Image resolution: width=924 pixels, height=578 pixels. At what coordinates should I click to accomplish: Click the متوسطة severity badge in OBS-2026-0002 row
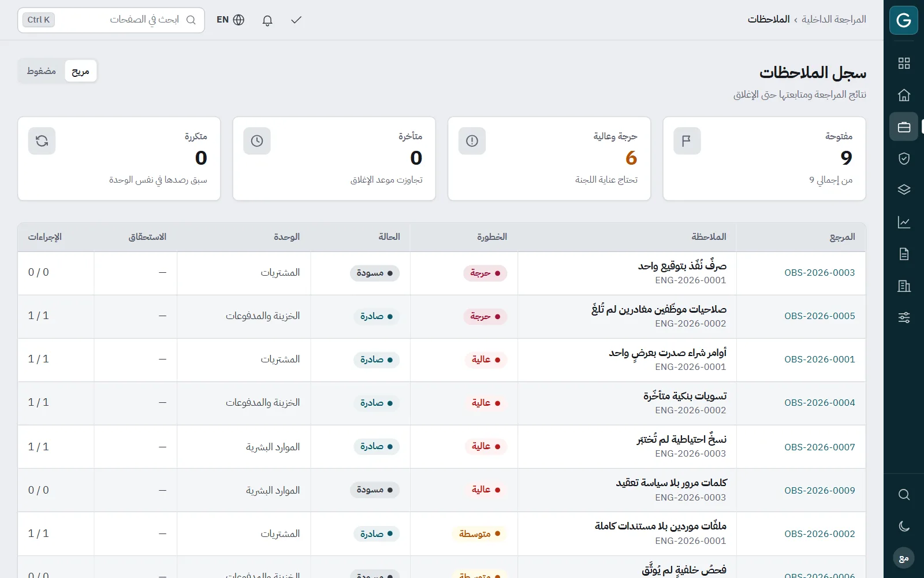point(480,533)
